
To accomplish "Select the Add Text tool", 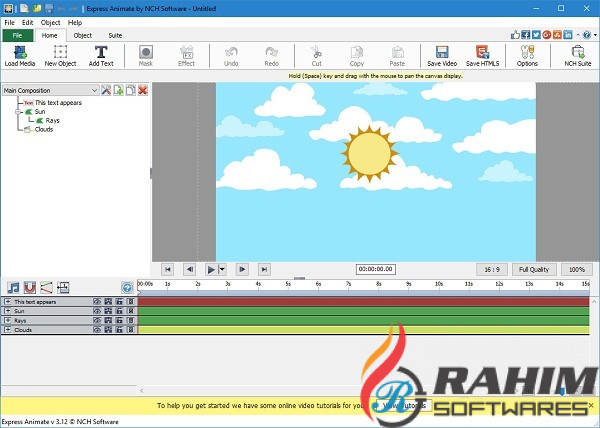I will point(101,55).
